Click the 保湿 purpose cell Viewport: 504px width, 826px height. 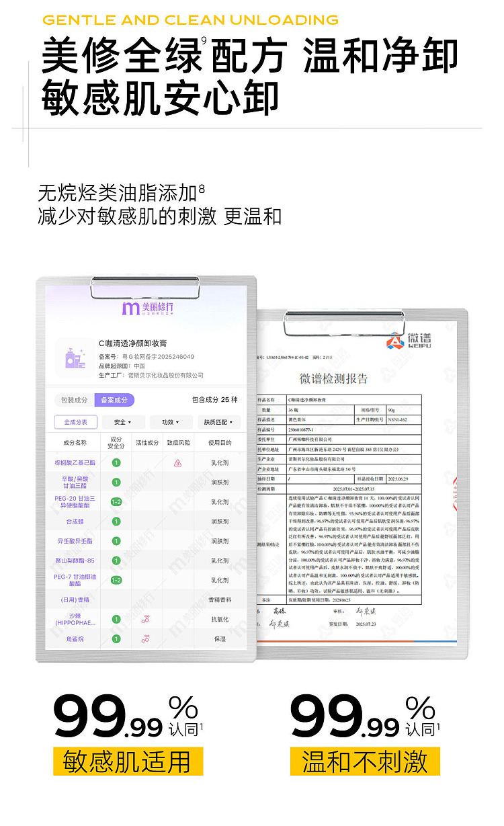point(220,638)
